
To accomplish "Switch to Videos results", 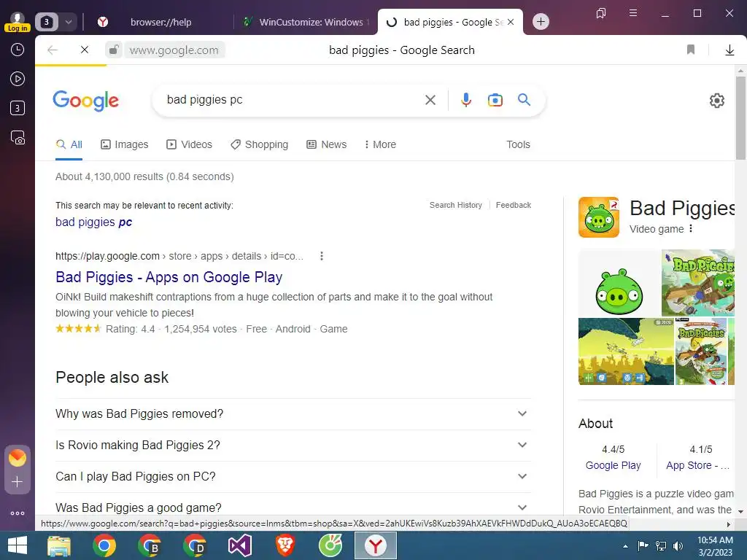I will point(189,144).
